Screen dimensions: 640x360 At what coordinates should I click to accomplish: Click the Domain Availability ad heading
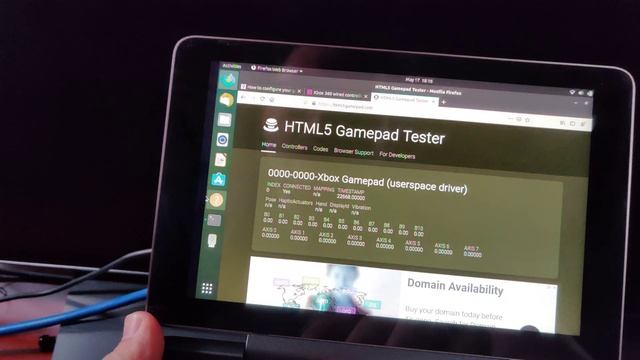click(x=455, y=287)
